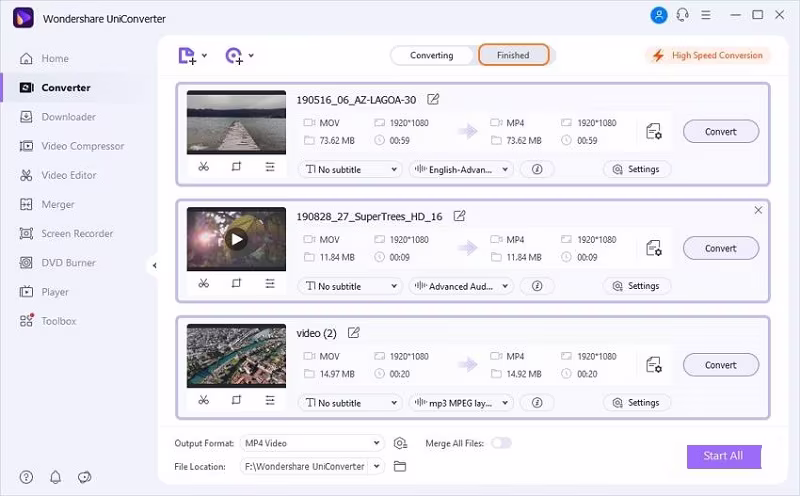Open the video (2) aerial city thumbnail
This screenshot has height=496, width=800.
tap(236, 356)
